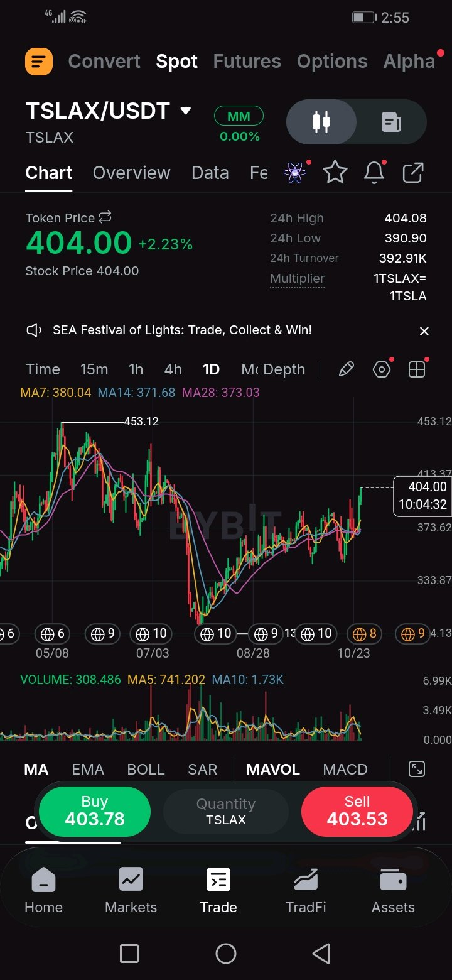452x980 pixels.
Task: Enable MA indicator
Action: 36,770
